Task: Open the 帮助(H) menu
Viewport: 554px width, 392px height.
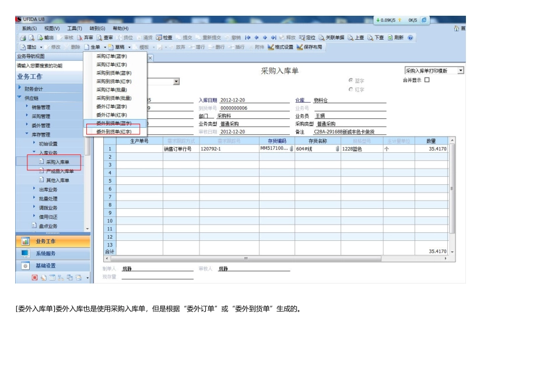Action: pos(121,29)
